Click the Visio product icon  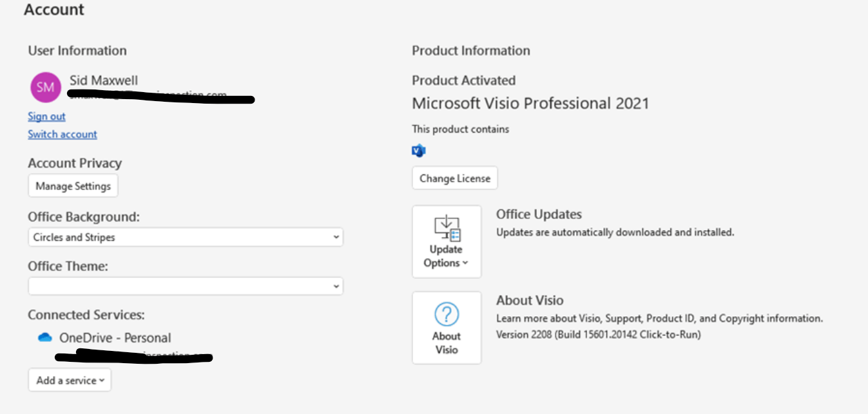(419, 151)
